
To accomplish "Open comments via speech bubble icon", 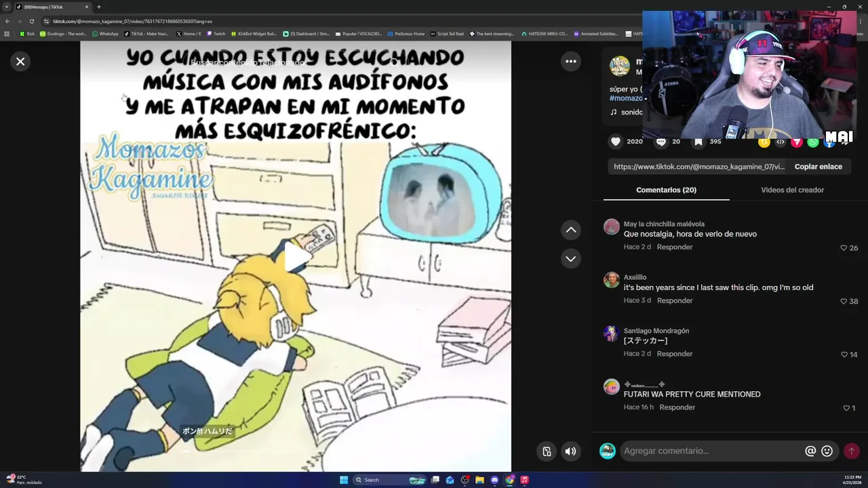I will pos(660,142).
